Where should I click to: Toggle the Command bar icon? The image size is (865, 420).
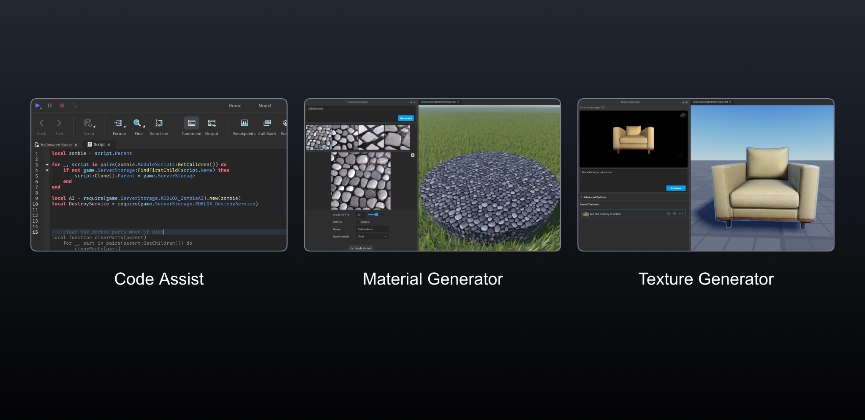coord(191,123)
